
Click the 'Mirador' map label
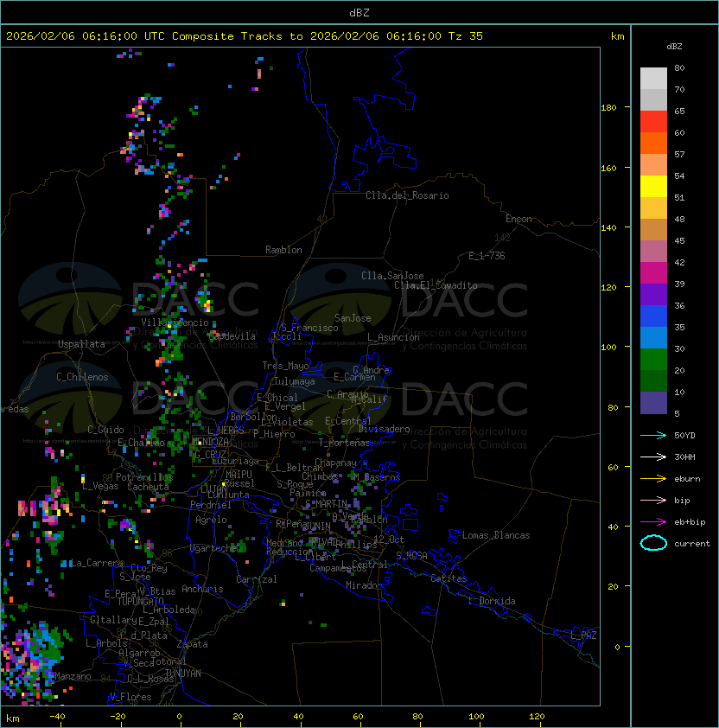364,585
